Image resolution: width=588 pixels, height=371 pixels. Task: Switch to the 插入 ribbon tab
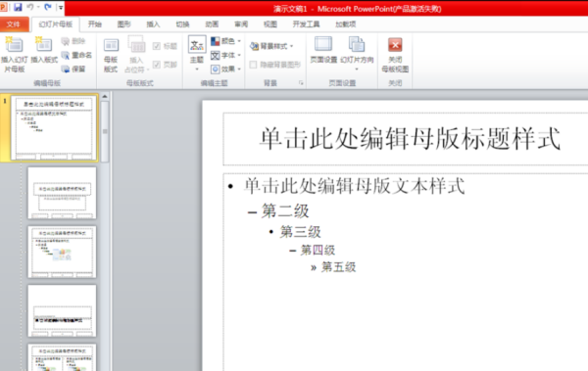coord(153,24)
